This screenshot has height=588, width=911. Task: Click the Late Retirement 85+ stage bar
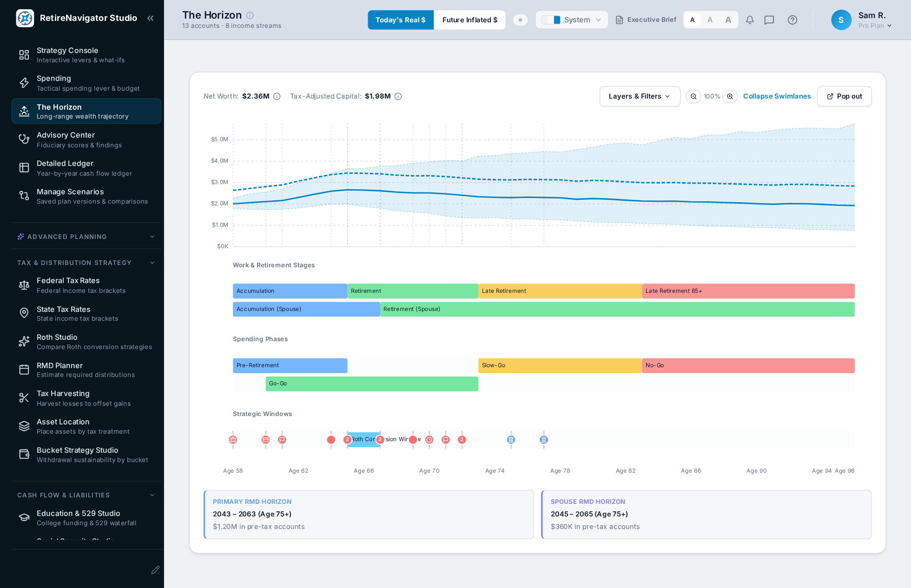click(x=748, y=291)
